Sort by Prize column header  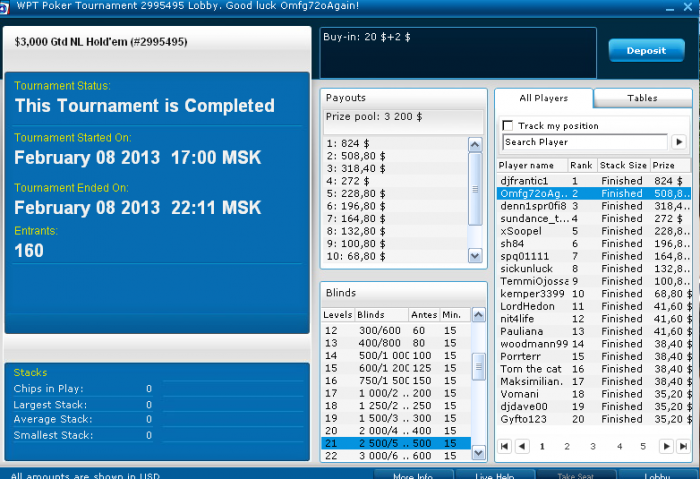point(670,165)
